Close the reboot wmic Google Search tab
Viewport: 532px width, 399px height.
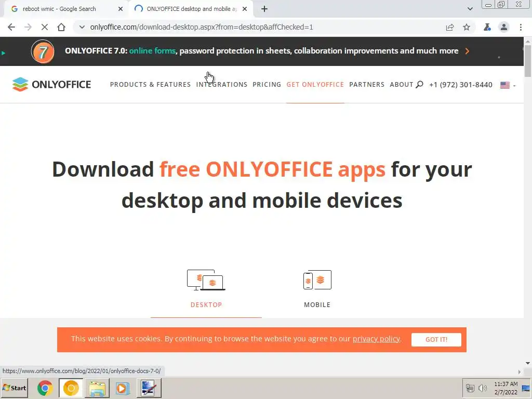pos(121,9)
